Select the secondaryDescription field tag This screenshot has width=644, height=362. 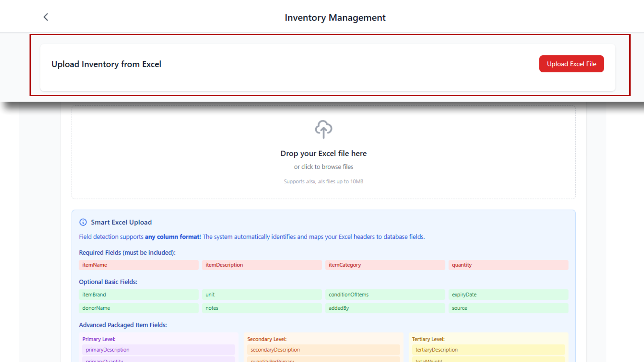tap(323, 350)
